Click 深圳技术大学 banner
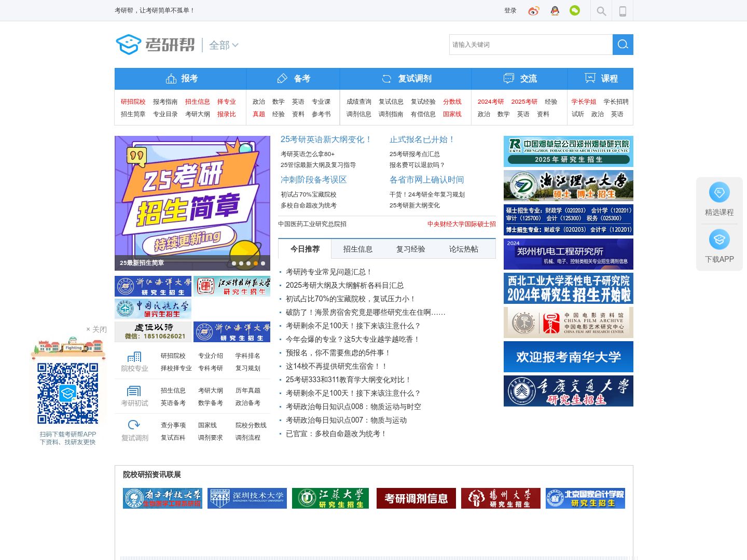This screenshot has width=747, height=560. 247,498
